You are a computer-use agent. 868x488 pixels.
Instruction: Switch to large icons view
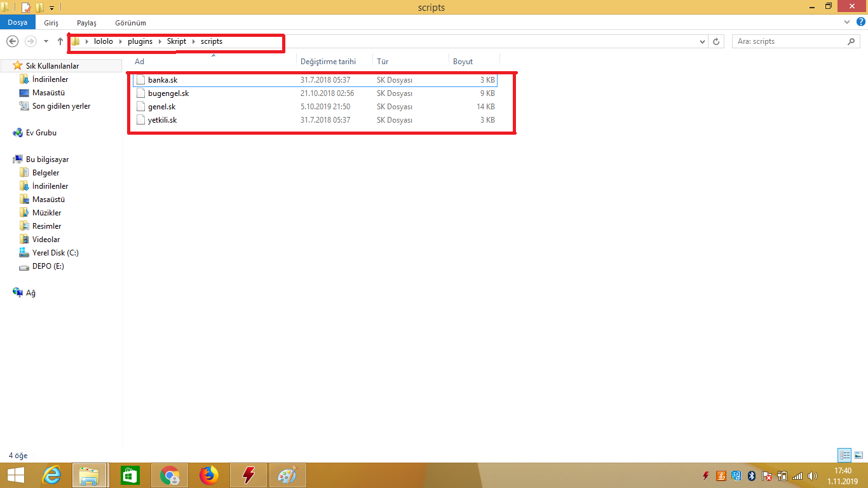tap(858, 455)
